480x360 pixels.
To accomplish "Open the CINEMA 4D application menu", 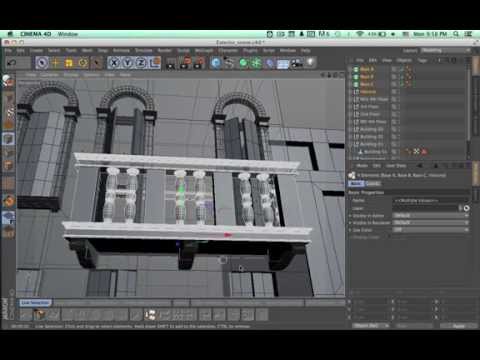I will tap(35, 34).
